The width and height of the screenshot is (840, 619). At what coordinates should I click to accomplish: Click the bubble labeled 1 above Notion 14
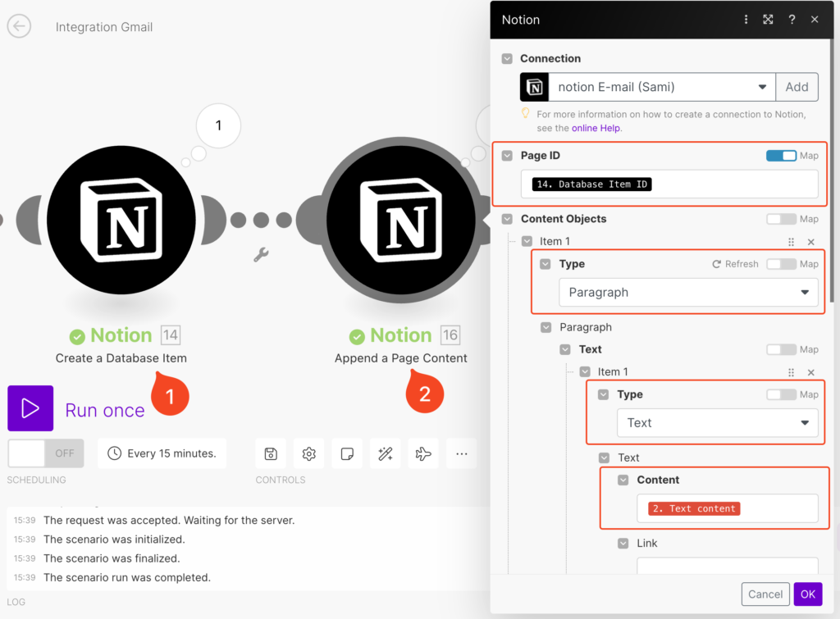click(x=218, y=125)
